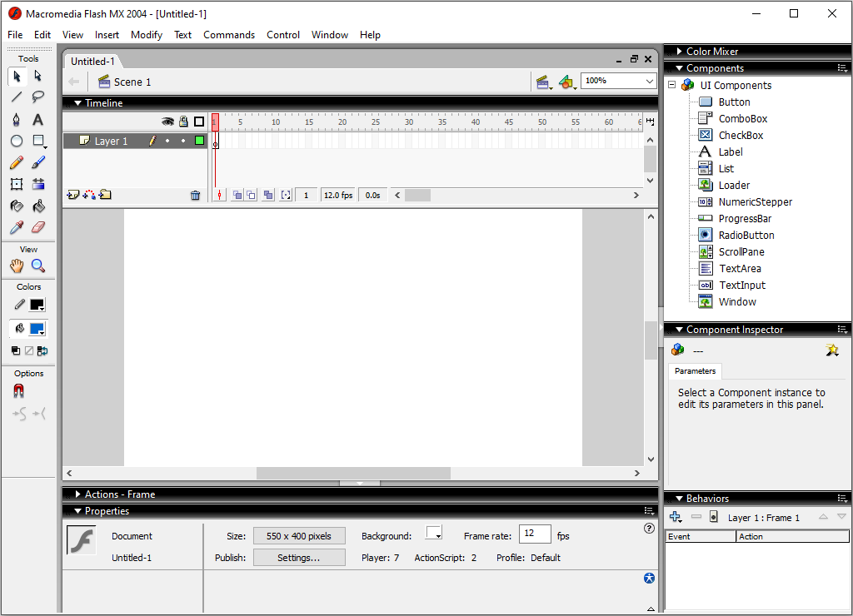This screenshot has height=616, width=853.
Task: Lock or unlock all layers padlock icon
Action: point(183,122)
